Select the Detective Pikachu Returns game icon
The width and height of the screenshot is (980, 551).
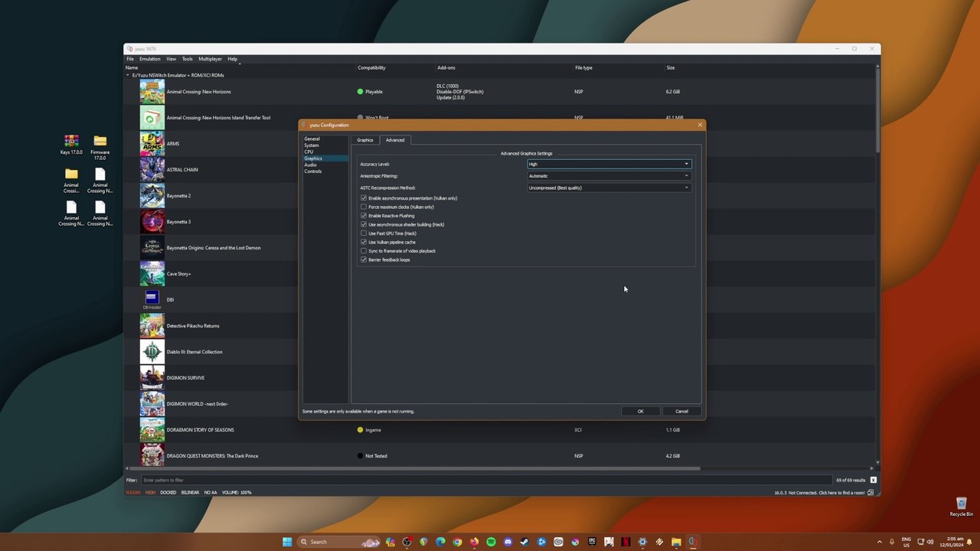(152, 326)
